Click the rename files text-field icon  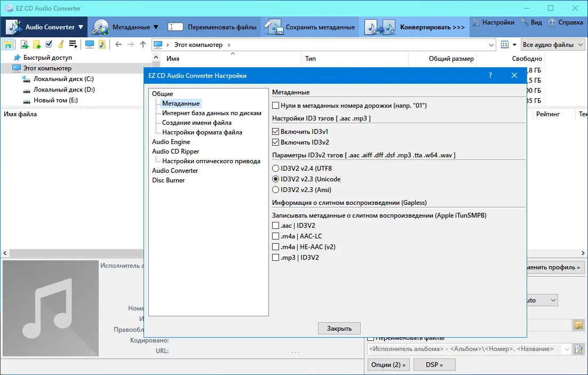[175, 27]
